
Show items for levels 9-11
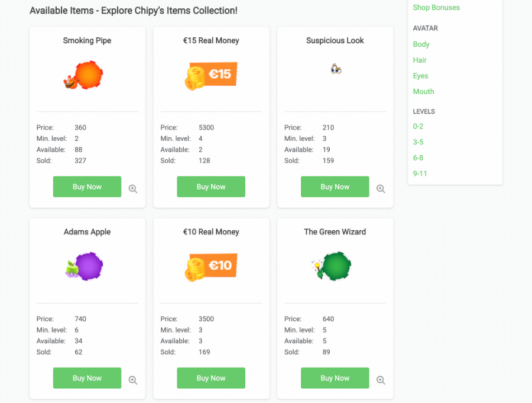[420, 173]
